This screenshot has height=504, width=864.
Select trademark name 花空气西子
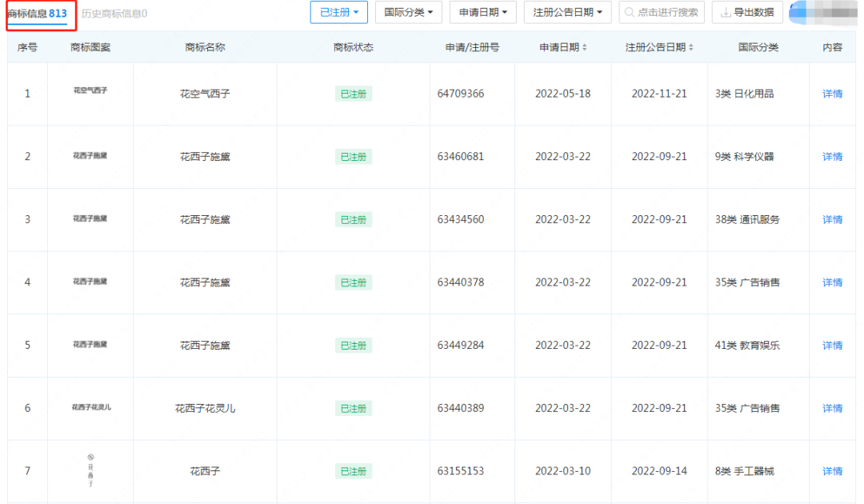205,94
